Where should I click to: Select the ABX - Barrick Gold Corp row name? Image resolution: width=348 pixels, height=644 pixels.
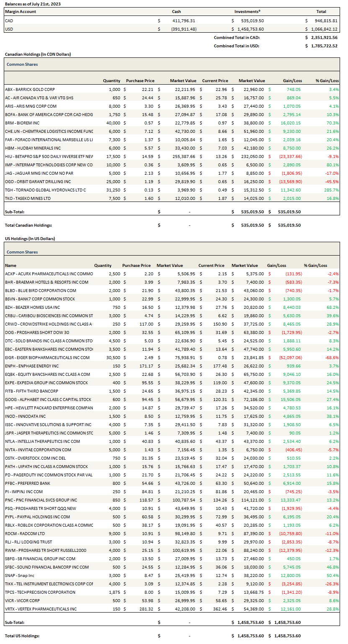(30, 89)
